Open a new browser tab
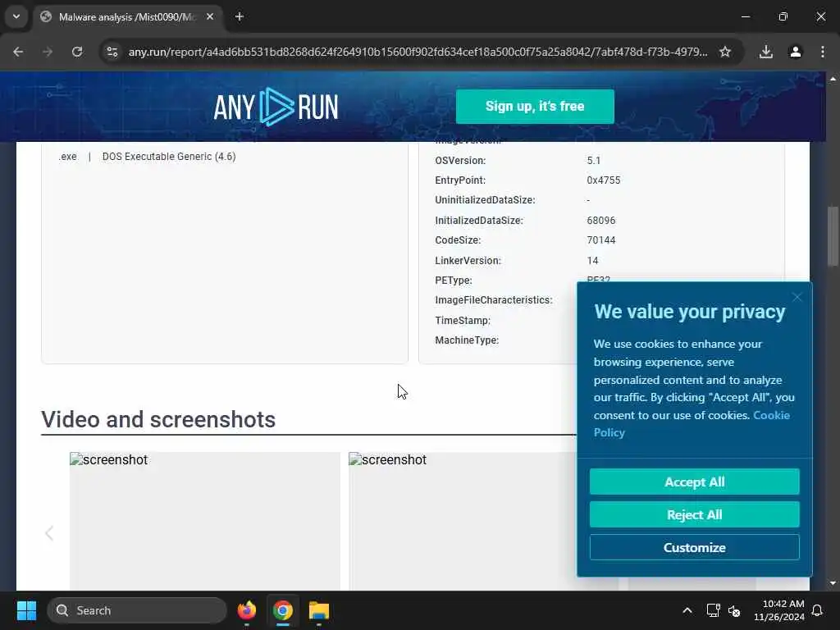The height and width of the screenshot is (630, 840). click(240, 16)
